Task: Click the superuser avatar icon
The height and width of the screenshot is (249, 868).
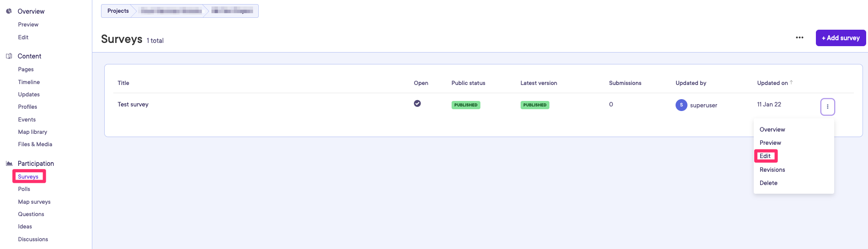Action: (x=681, y=105)
